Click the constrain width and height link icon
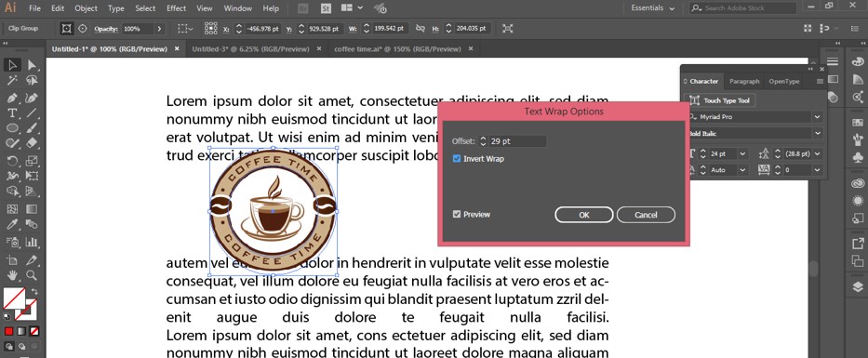868x358 pixels. (x=421, y=28)
